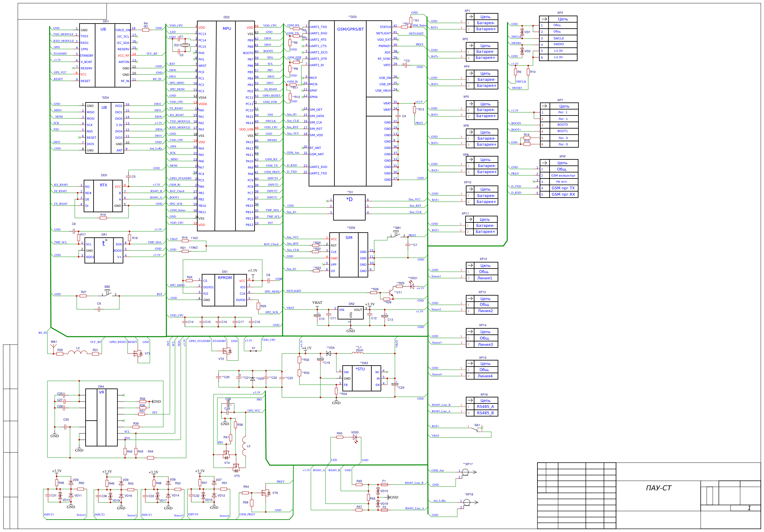This screenshot has height=532, width=764.
Task: Click the XP18 coaxial connector symbol
Action: [x=467, y=502]
